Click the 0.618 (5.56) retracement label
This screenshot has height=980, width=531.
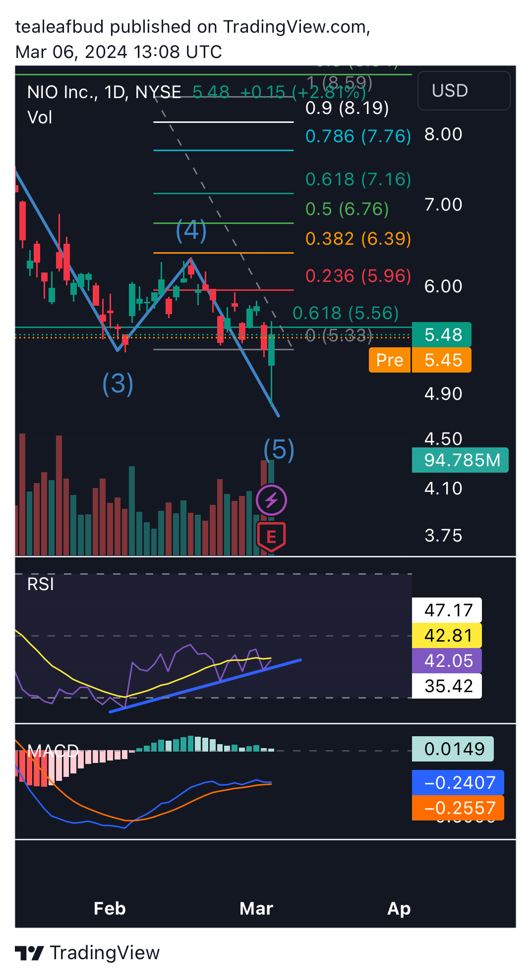pyautogui.click(x=346, y=313)
